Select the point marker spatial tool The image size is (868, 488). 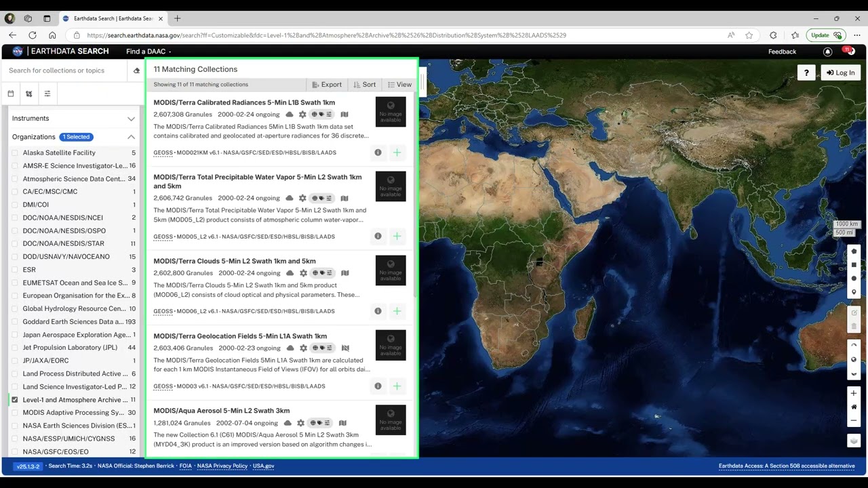pos(854,292)
